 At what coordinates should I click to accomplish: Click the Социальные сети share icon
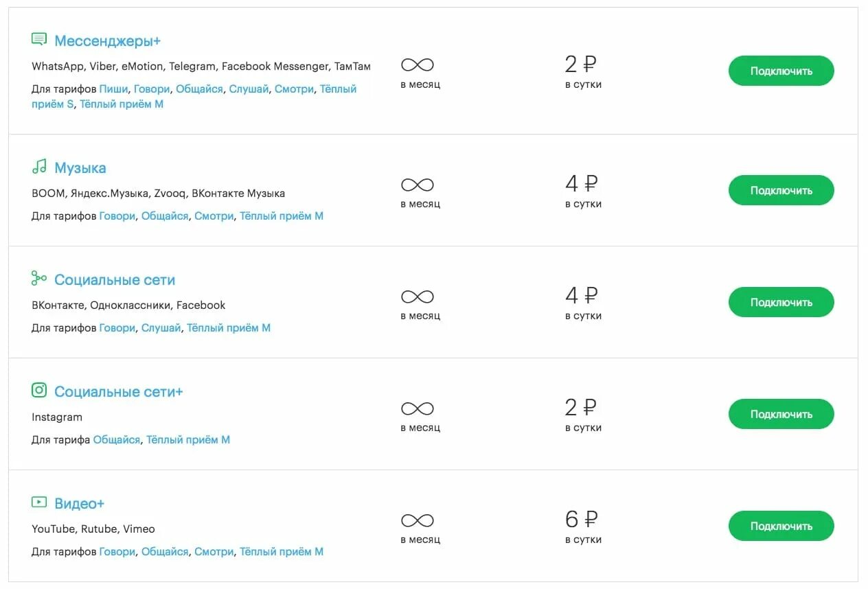[x=39, y=279]
